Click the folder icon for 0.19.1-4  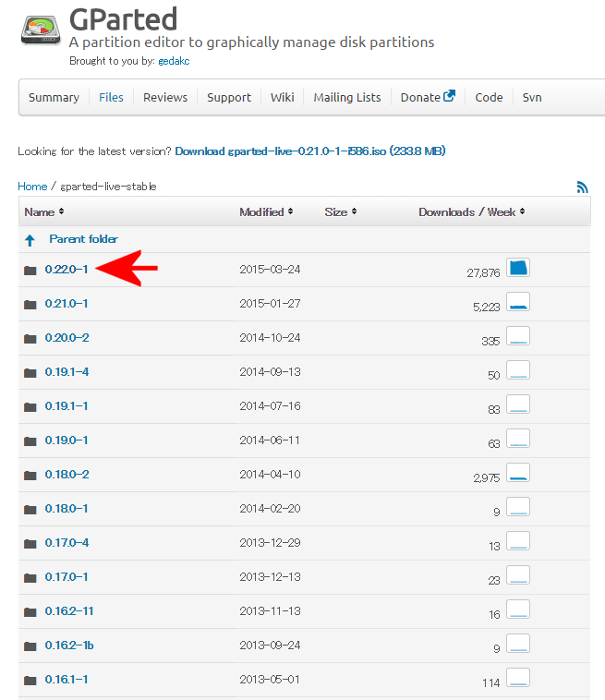[x=30, y=373]
